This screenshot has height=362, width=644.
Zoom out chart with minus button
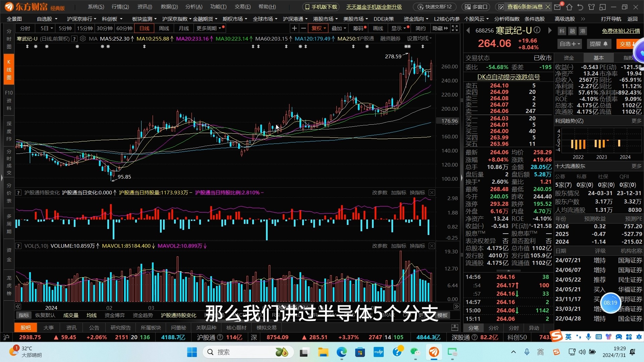click(x=303, y=28)
